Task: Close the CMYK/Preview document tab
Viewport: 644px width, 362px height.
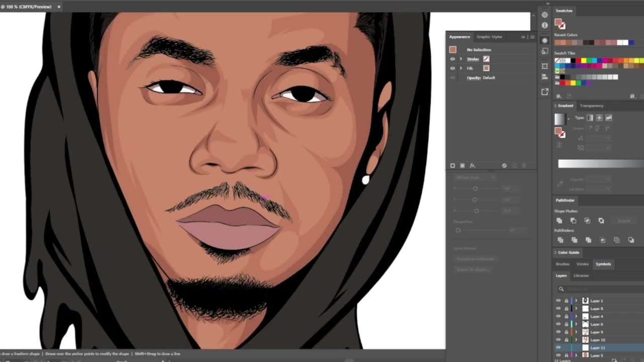Action: pos(59,7)
